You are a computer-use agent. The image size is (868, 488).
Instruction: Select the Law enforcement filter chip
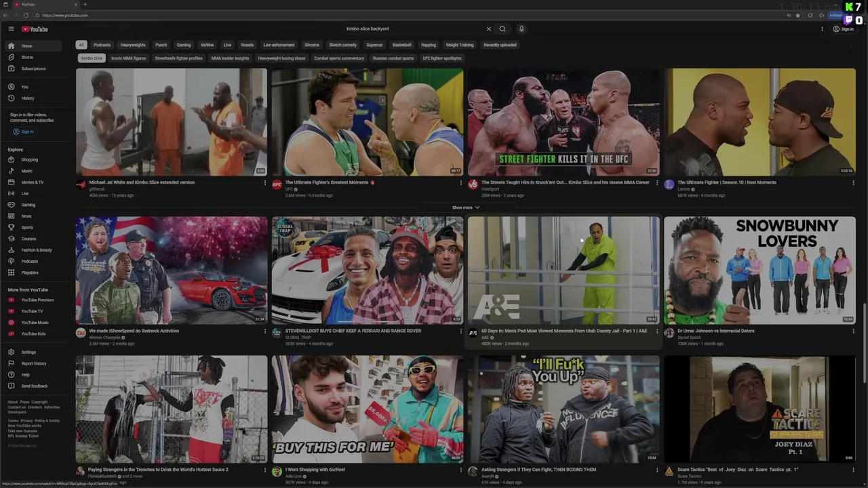(x=279, y=45)
